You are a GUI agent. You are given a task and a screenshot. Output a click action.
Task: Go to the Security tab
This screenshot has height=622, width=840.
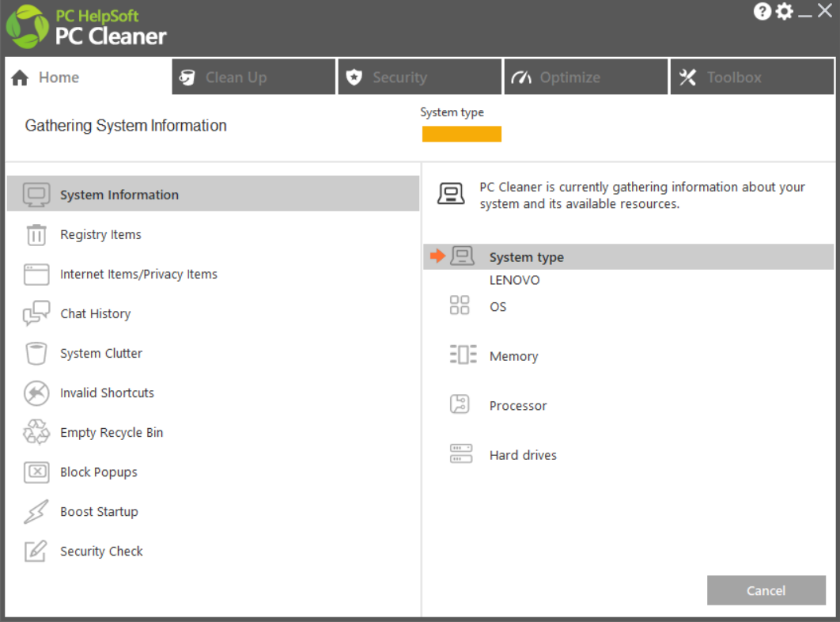click(420, 78)
